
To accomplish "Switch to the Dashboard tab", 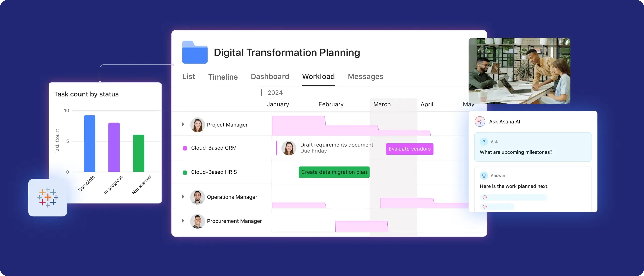I will pyautogui.click(x=270, y=76).
